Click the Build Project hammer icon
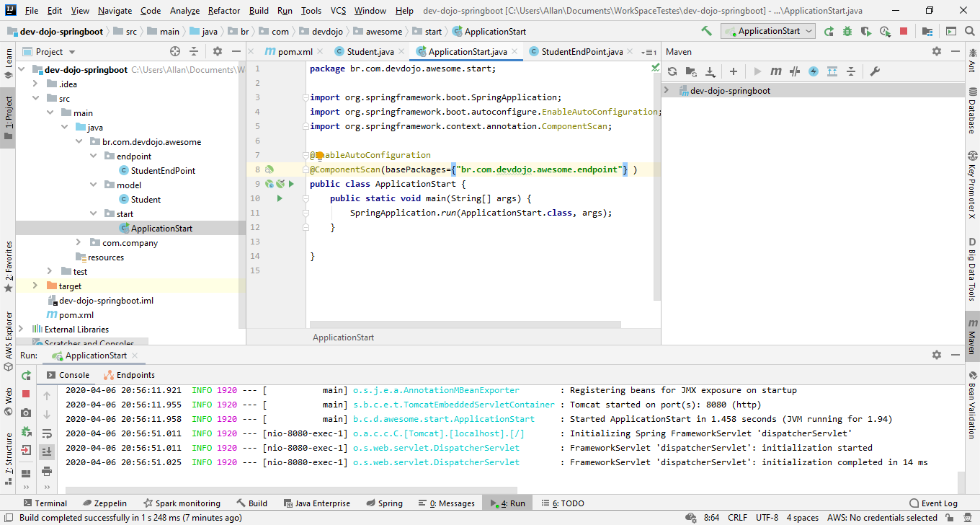980x525 pixels. tap(706, 31)
